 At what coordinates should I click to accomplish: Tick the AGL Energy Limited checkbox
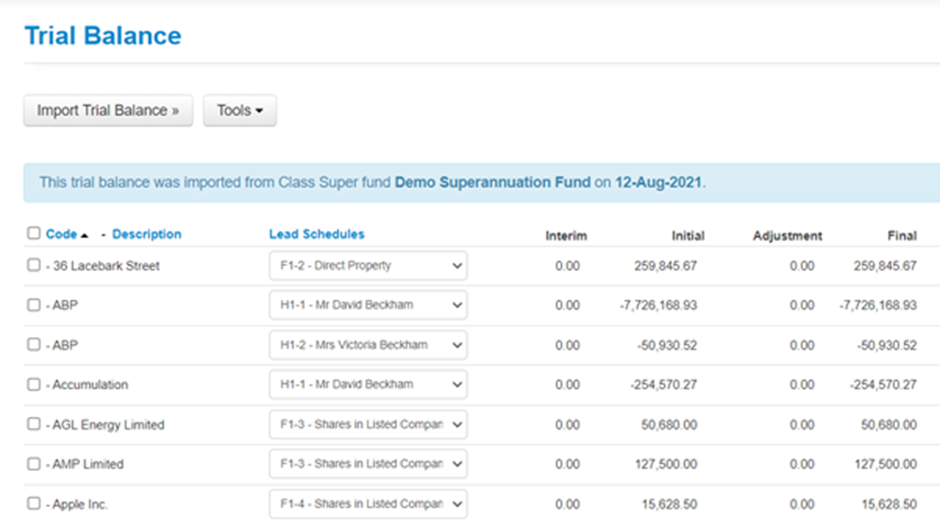click(x=34, y=425)
